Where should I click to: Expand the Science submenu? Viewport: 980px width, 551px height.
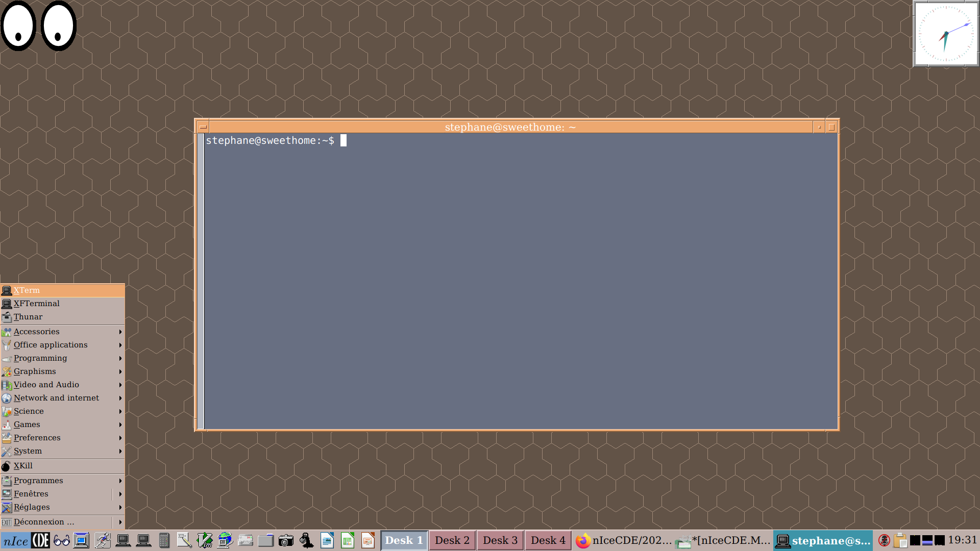(63, 411)
